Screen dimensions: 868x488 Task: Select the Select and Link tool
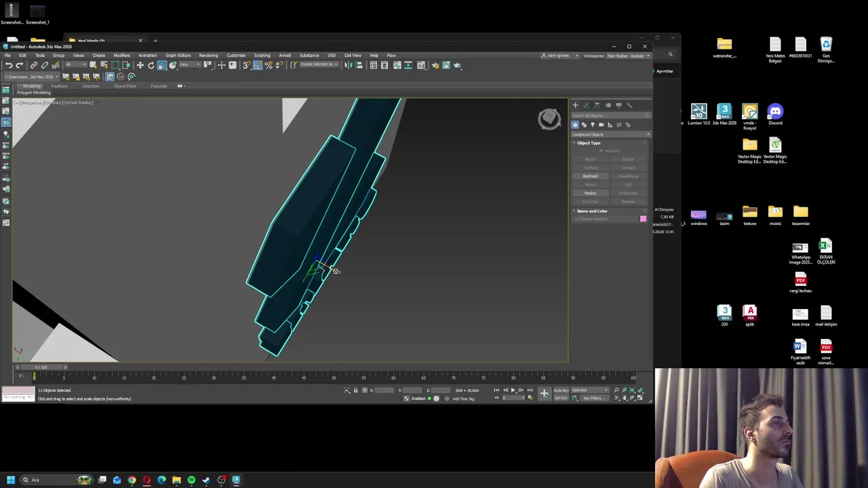tap(34, 65)
